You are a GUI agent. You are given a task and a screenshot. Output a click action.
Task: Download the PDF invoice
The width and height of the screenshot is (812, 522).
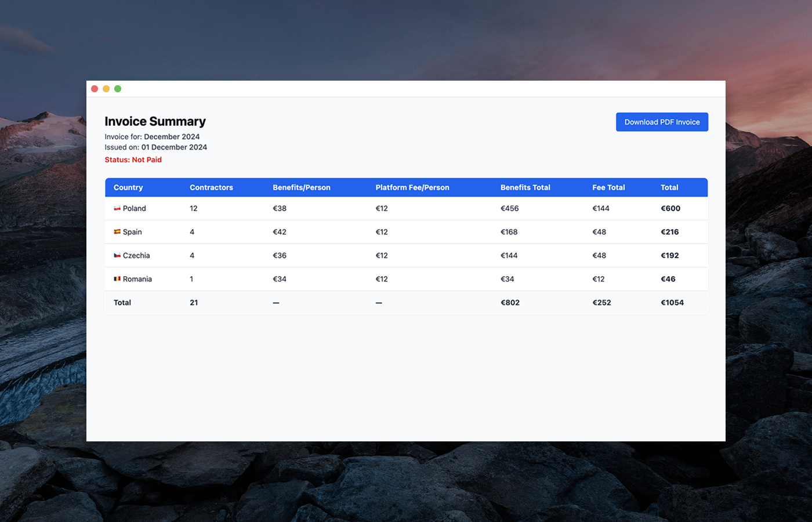(662, 122)
